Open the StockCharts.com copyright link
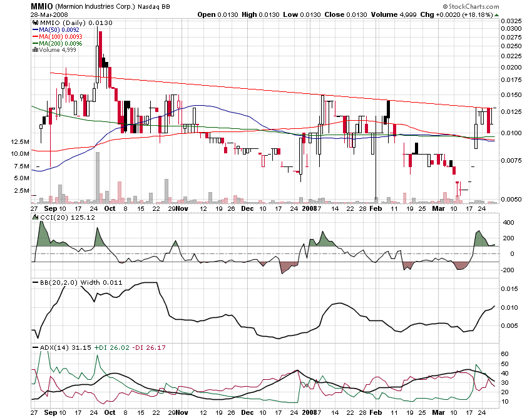The image size is (532, 418). tap(471, 6)
